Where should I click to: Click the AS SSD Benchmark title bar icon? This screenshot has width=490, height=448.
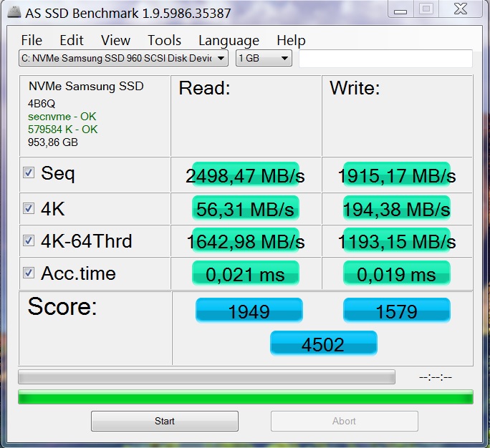pyautogui.click(x=14, y=12)
